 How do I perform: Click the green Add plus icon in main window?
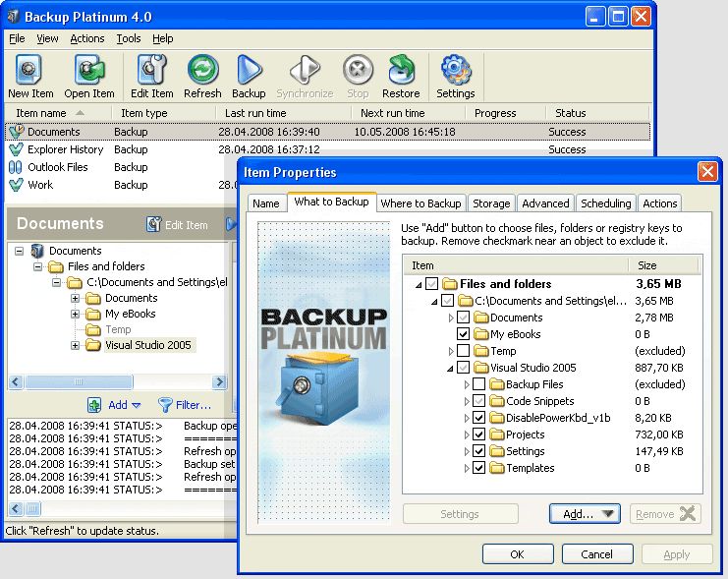(x=94, y=405)
